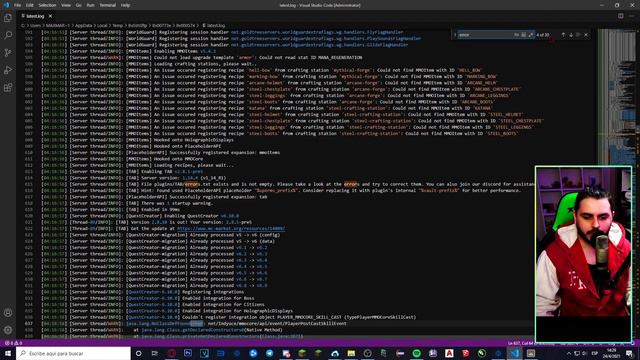
Task: Show hidden system tray icons chevron
Action: pyautogui.click(x=569, y=353)
